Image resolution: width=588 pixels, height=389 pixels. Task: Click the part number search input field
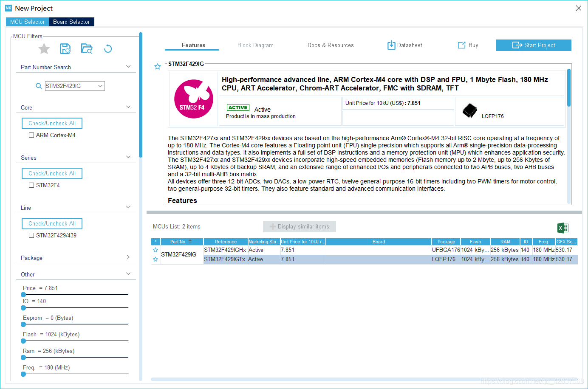pyautogui.click(x=71, y=86)
